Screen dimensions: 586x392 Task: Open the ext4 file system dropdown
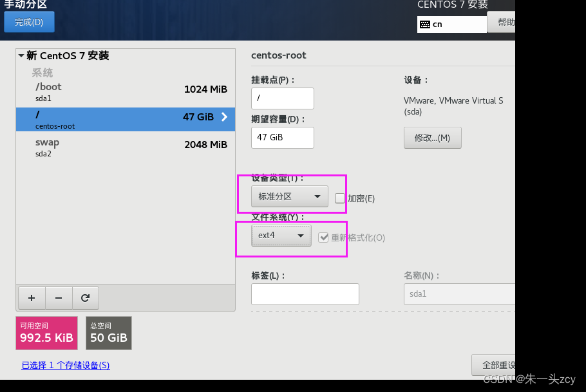click(281, 236)
